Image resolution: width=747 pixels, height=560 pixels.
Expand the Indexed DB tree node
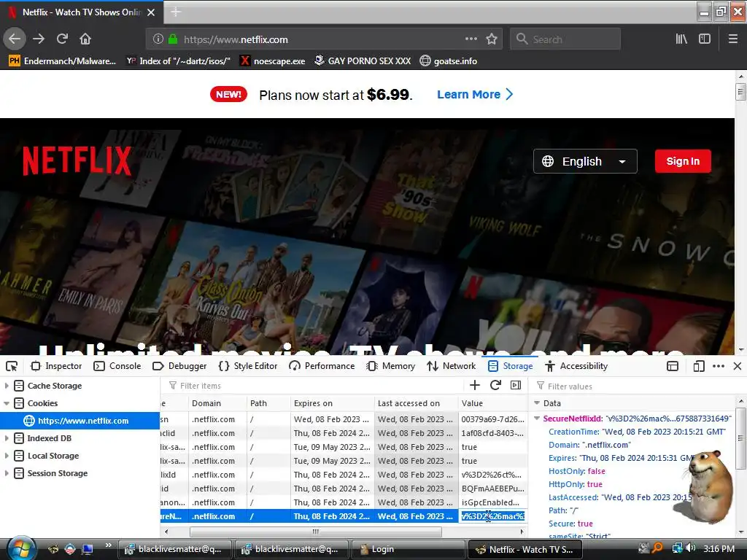tap(7, 438)
